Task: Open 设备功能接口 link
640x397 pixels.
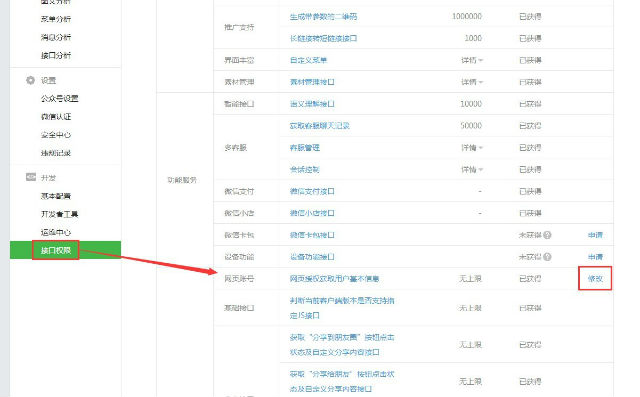Action: click(312, 257)
